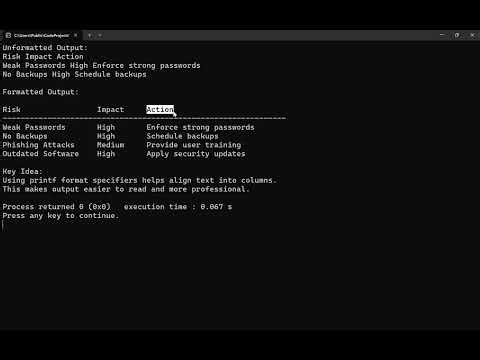480x360 pixels.
Task: Click 'Weak Passwords' in the formatted table
Action: point(34,127)
